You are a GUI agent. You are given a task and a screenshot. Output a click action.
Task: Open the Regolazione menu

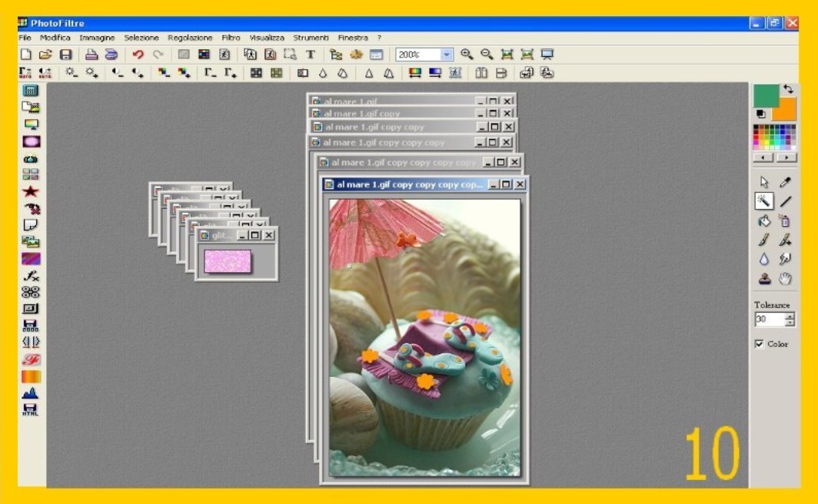click(190, 38)
